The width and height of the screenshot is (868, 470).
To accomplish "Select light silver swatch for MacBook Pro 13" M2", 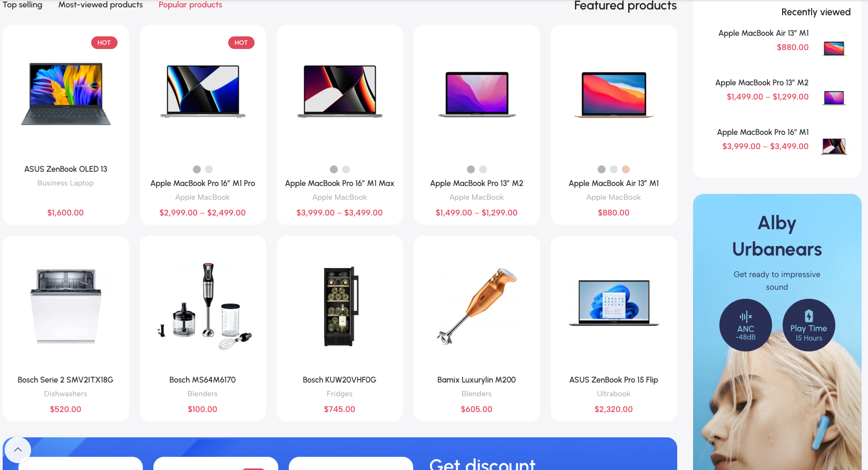I will [x=483, y=169].
